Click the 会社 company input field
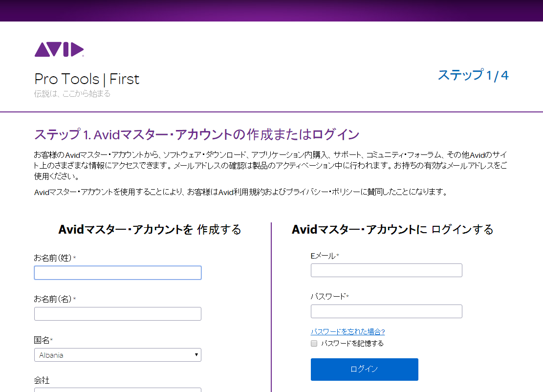The width and height of the screenshot is (543, 392). click(x=118, y=390)
